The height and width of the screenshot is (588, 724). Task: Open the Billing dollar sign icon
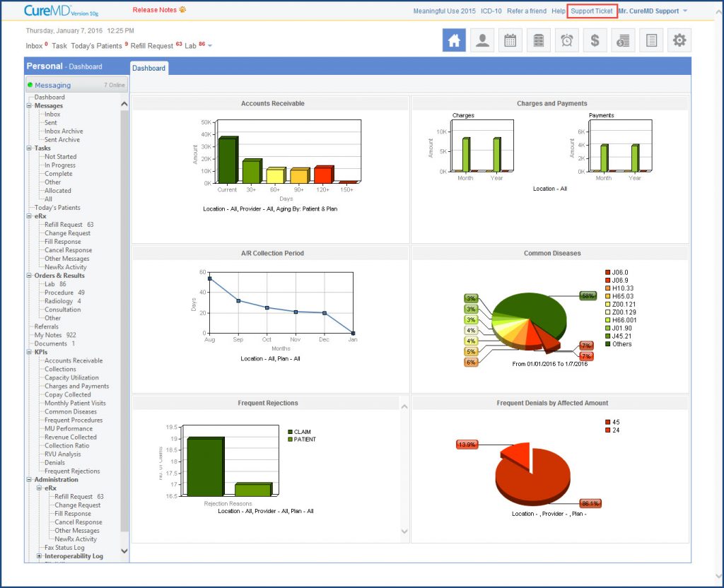[595, 40]
